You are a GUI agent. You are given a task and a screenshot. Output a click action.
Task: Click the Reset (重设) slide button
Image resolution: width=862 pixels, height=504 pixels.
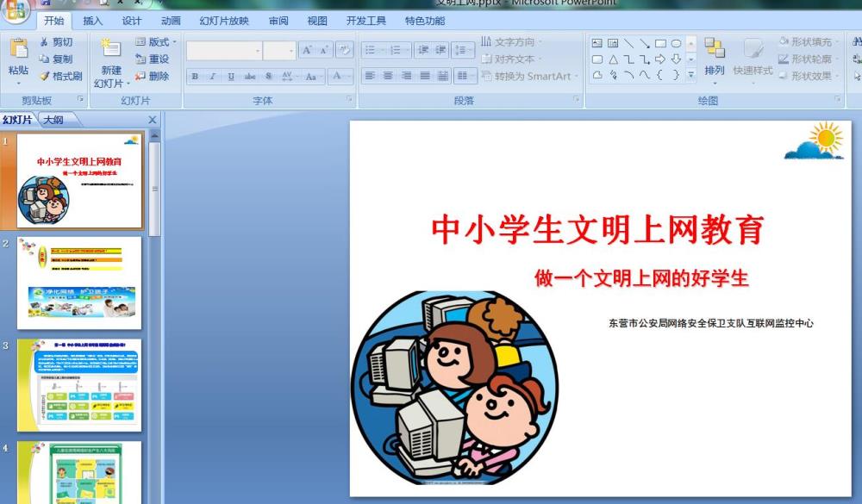click(153, 59)
